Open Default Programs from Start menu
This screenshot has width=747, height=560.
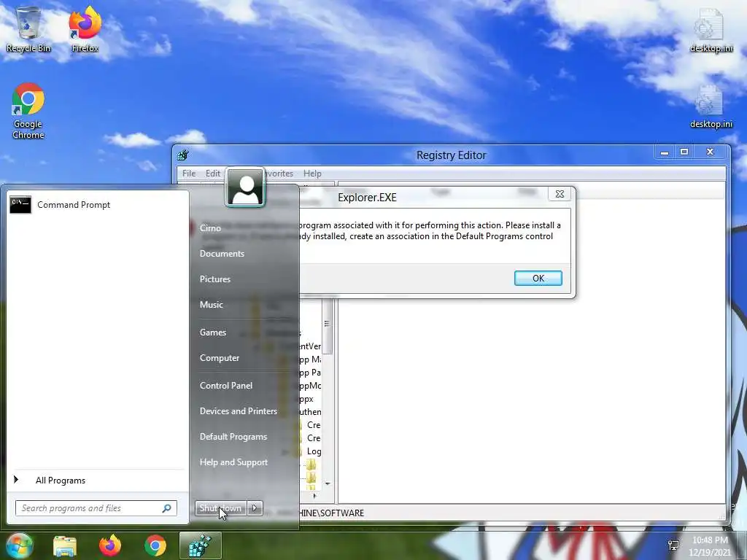pos(233,437)
